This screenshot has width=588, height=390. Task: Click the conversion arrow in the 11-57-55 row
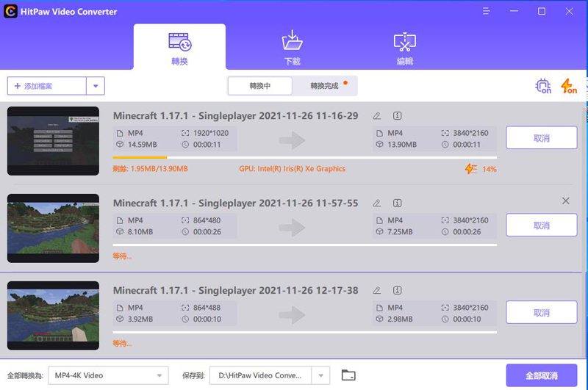(292, 228)
